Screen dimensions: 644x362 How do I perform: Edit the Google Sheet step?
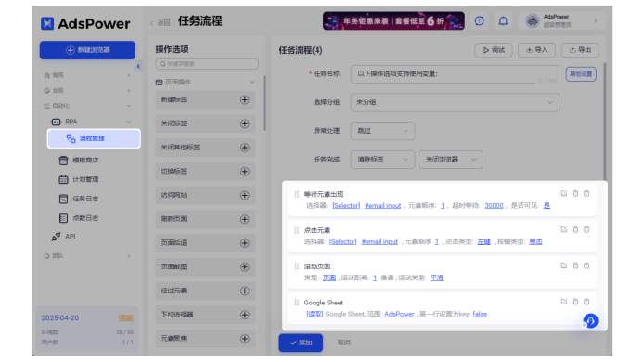click(564, 302)
